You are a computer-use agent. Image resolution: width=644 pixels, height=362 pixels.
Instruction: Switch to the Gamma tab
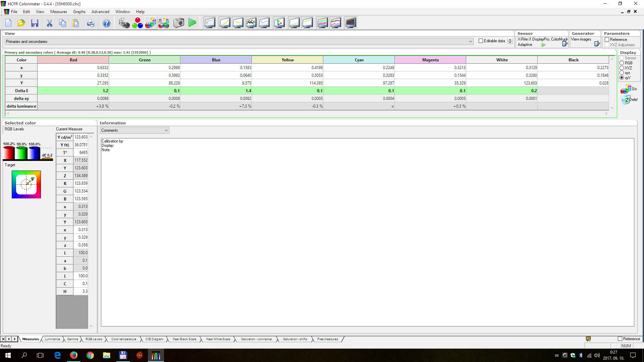point(72,339)
